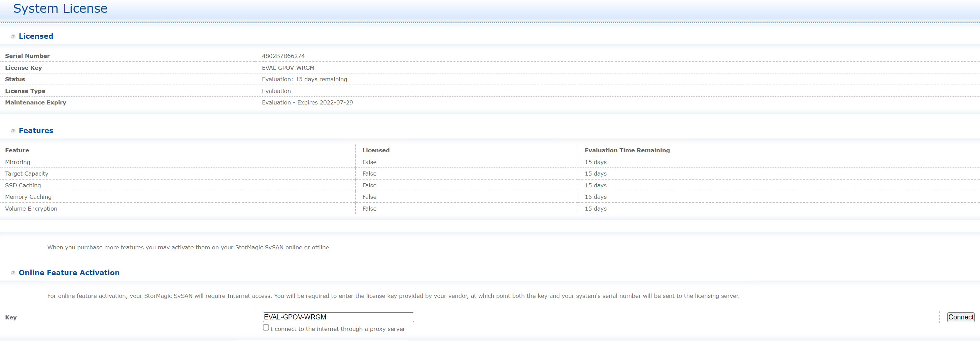Select serial number value 4802B7B66274

(x=283, y=56)
